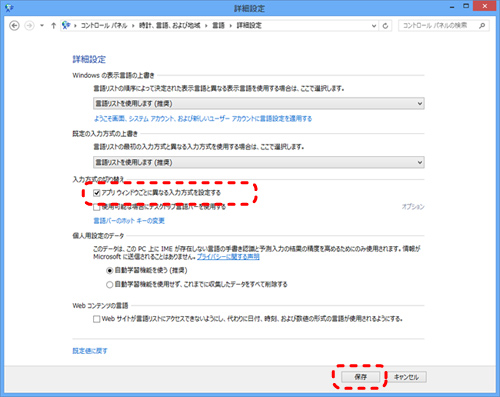
Task: Select the use automatic learning (recommended) radio
Action: click(109, 271)
